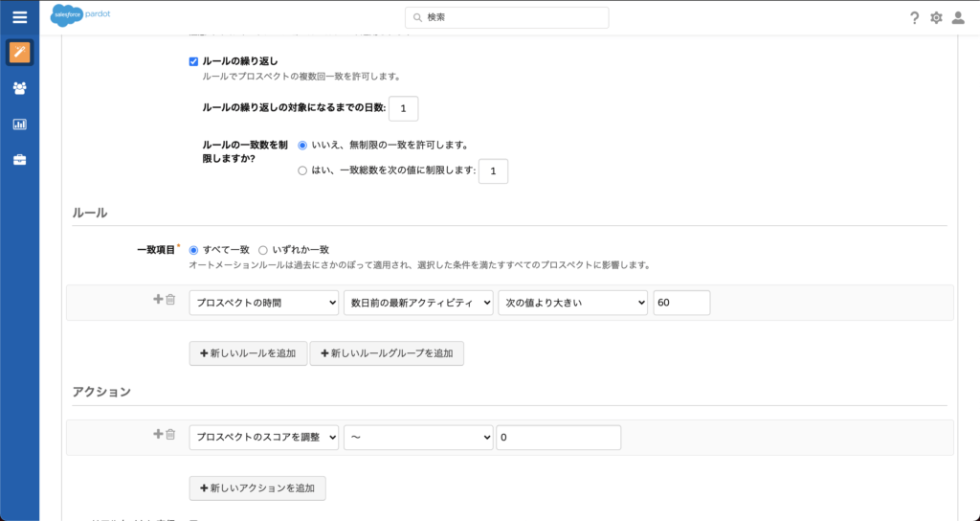980x521 pixels.
Task: Click the ルールの繰り返し label text
Action: tap(240, 61)
